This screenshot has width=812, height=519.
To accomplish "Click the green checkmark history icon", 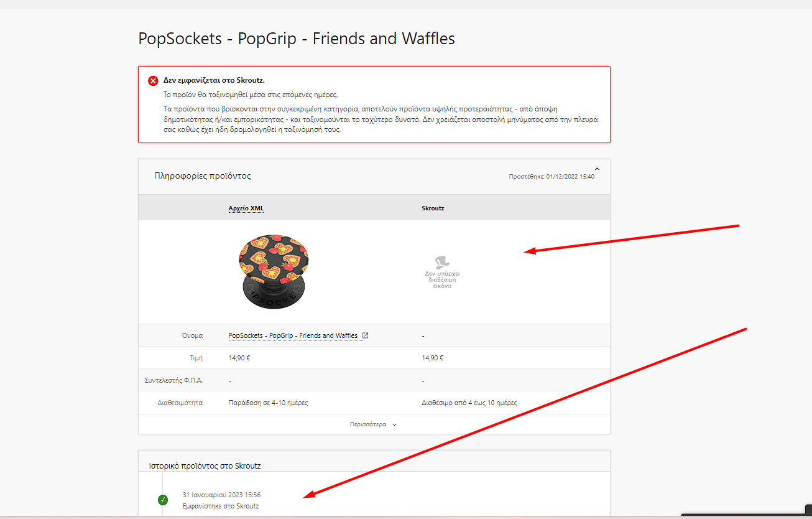I will (163, 500).
